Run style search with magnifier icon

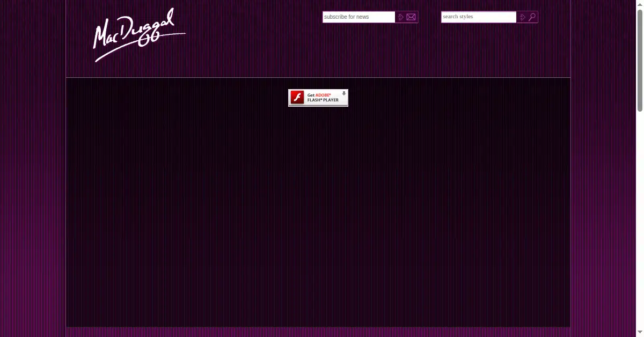(528, 17)
